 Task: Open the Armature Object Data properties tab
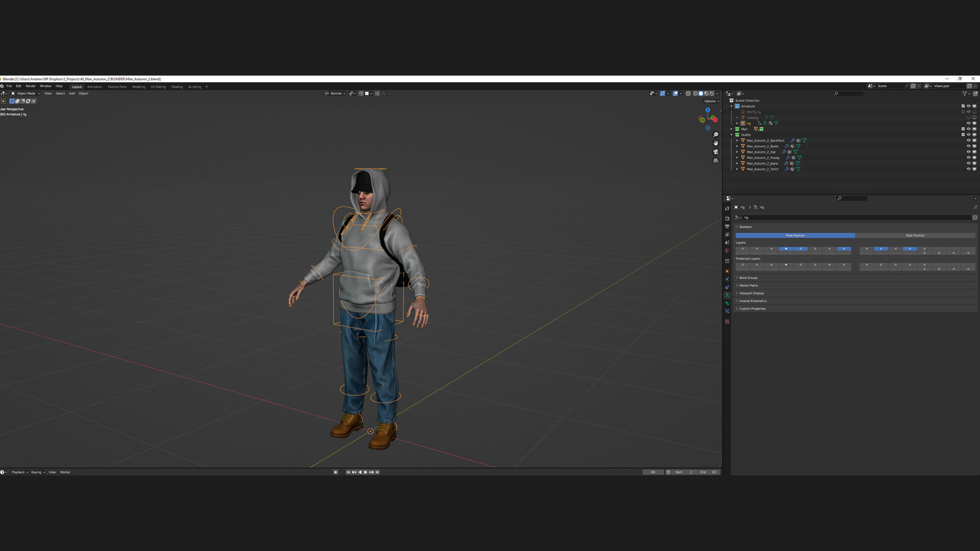(727, 295)
